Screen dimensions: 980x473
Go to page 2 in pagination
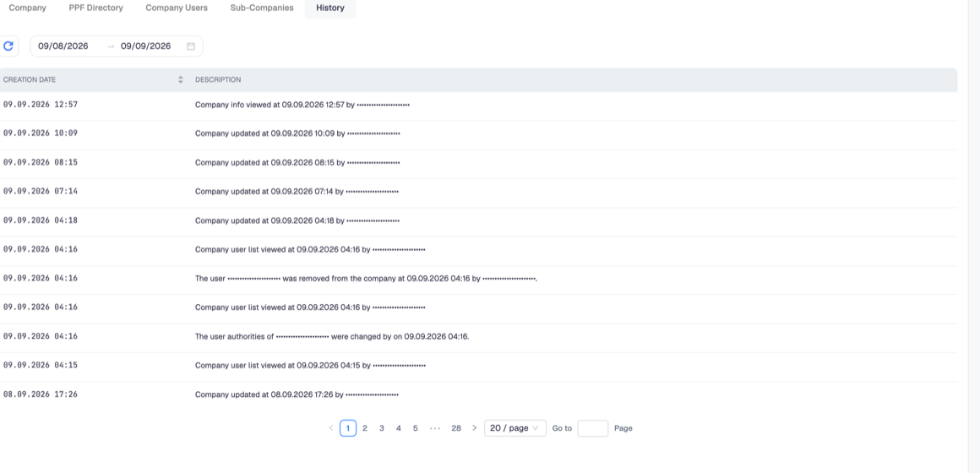click(x=365, y=428)
